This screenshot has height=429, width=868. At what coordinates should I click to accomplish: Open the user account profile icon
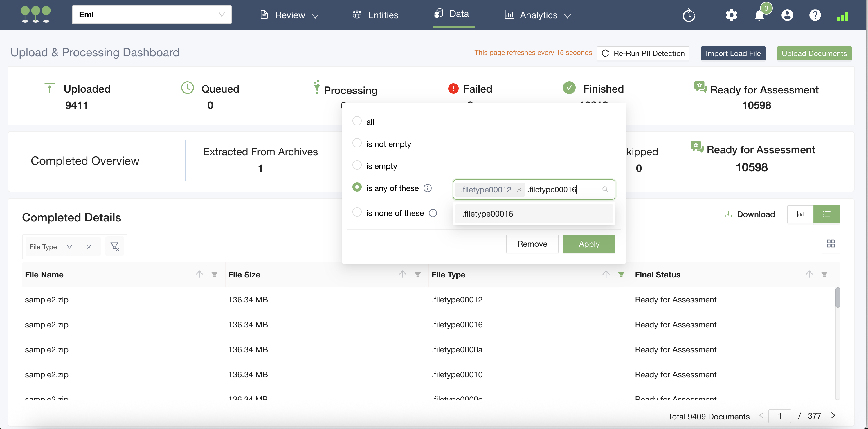[x=787, y=15]
